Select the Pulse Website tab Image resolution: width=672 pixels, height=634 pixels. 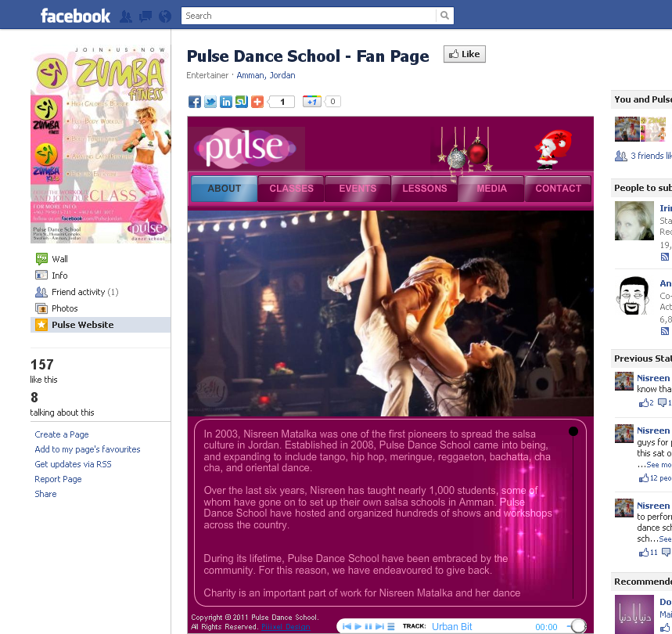click(x=100, y=325)
